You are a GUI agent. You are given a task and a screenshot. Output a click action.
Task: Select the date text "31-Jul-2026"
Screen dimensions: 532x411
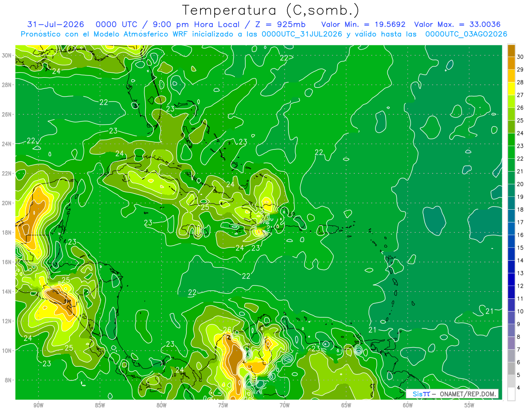click(55, 24)
